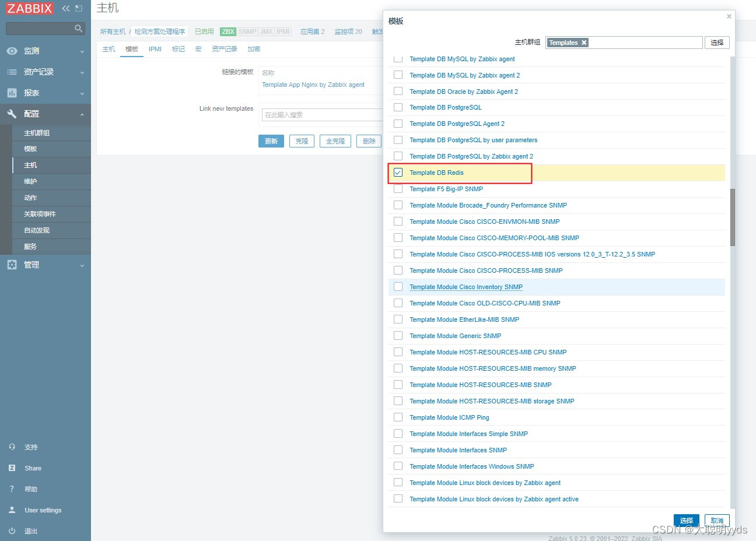Click the eye icon for 监测
This screenshot has width=756, height=541.
click(x=12, y=51)
